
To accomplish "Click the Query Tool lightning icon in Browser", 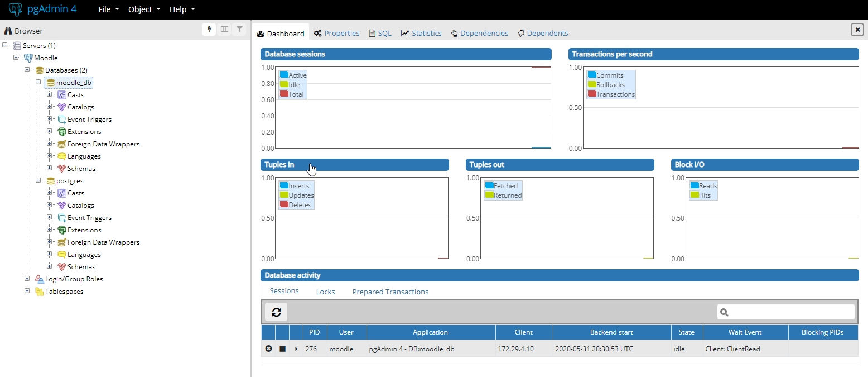I will coord(209,30).
